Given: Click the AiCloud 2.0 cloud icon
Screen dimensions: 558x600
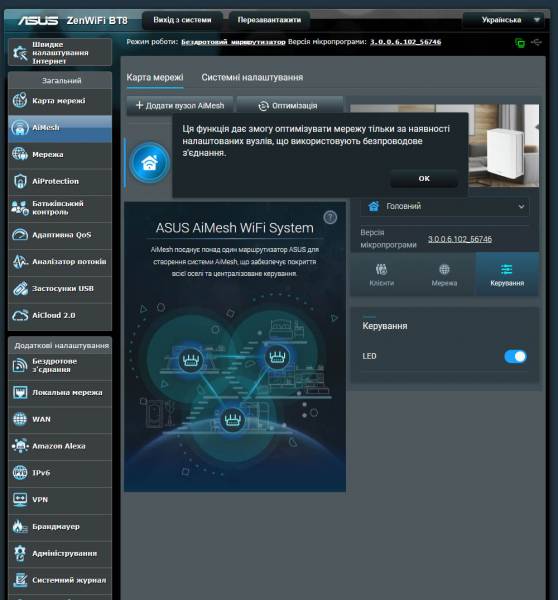Looking at the screenshot, I should (20, 315).
